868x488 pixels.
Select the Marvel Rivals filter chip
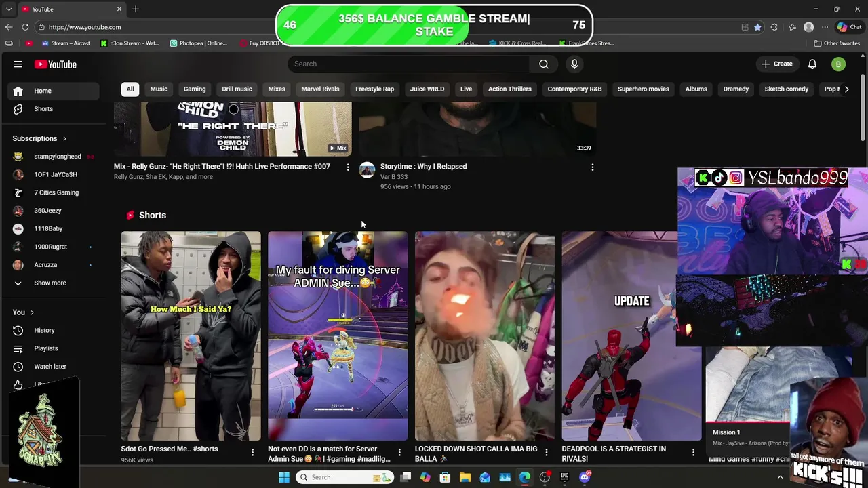click(x=320, y=89)
